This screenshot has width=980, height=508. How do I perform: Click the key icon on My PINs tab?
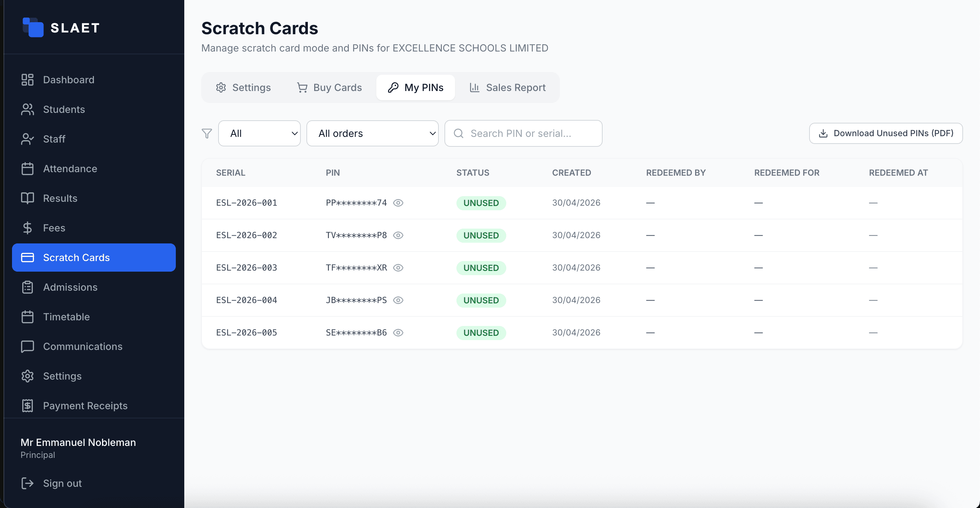[393, 87]
